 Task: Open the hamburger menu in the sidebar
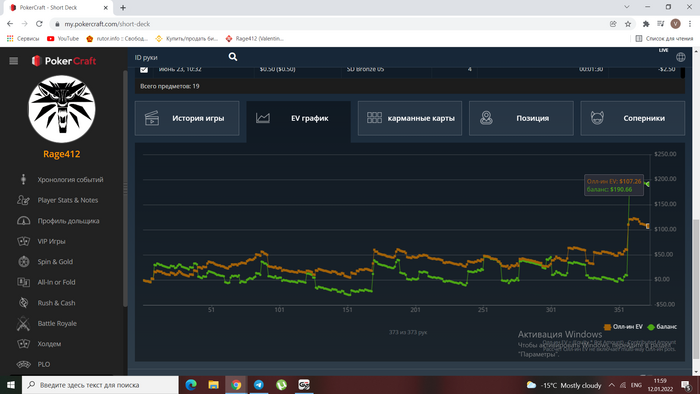(x=13, y=61)
